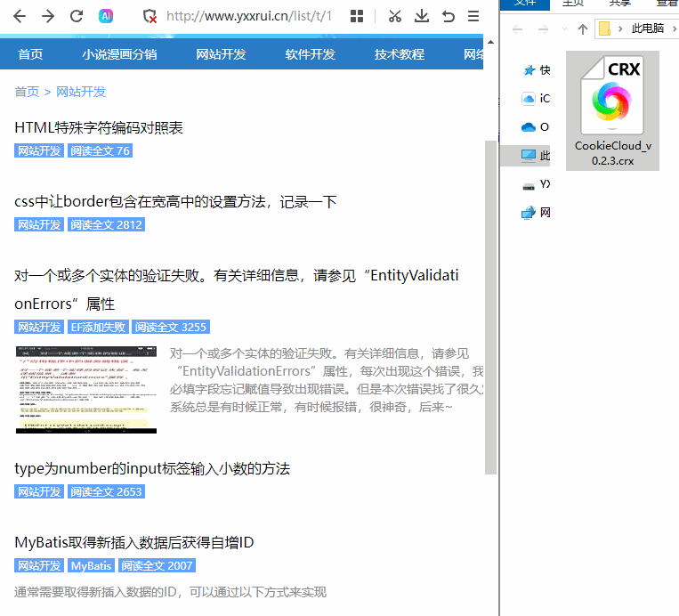Select the CookieCloud_v0.2.3.crx file

612,111
